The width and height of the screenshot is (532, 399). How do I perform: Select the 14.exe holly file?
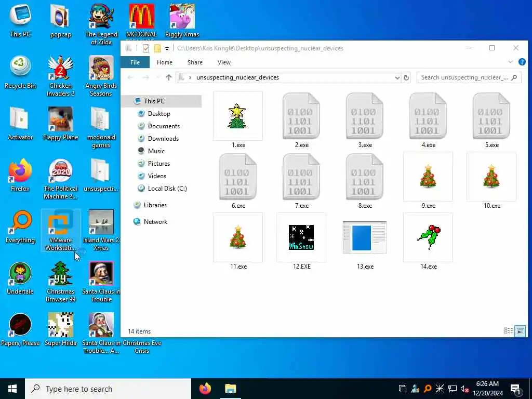point(428,242)
